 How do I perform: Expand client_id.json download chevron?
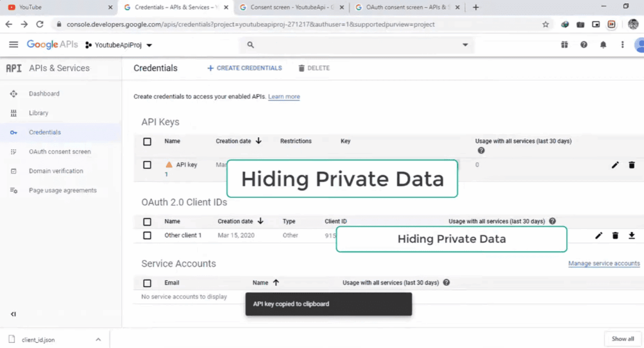tap(98, 339)
